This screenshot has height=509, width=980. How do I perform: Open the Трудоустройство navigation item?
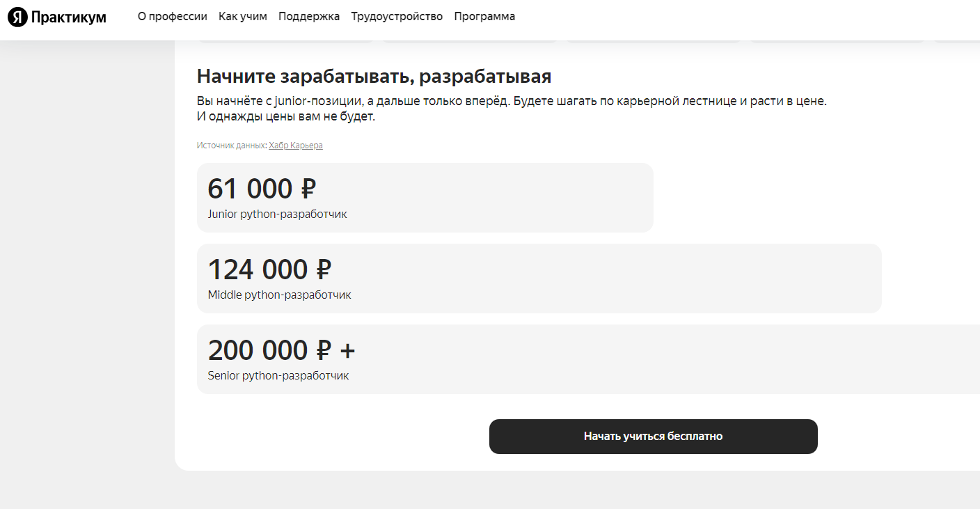[397, 17]
